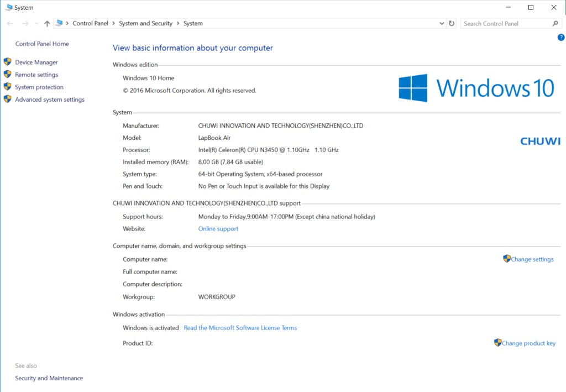Minimize the System window
The image size is (566, 392).
click(x=509, y=7)
